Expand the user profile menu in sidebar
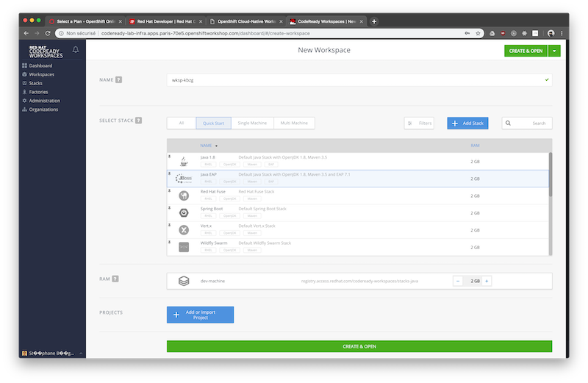This screenshot has width=588, height=383. click(52, 354)
